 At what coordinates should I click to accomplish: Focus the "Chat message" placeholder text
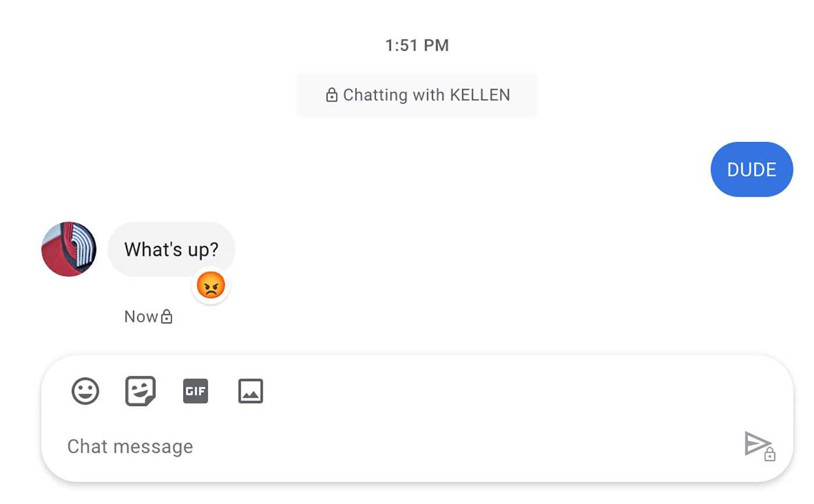[x=130, y=446]
